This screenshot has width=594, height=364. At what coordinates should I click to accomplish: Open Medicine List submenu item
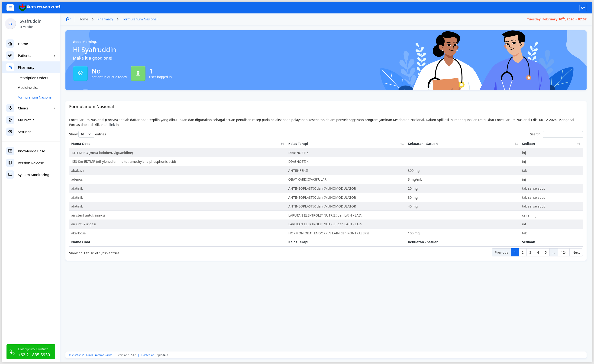(27, 87)
